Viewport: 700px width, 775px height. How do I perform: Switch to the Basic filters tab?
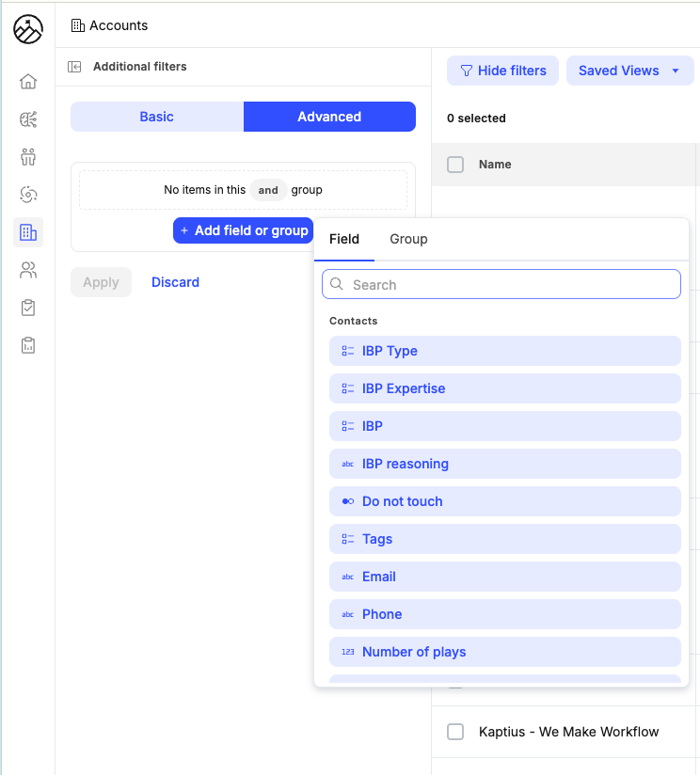157,117
